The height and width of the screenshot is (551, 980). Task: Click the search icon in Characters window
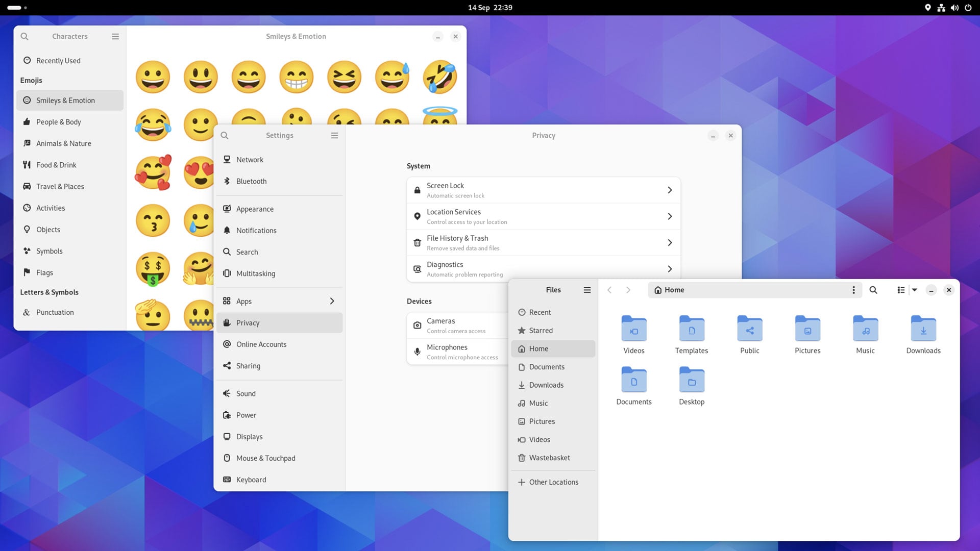(24, 36)
